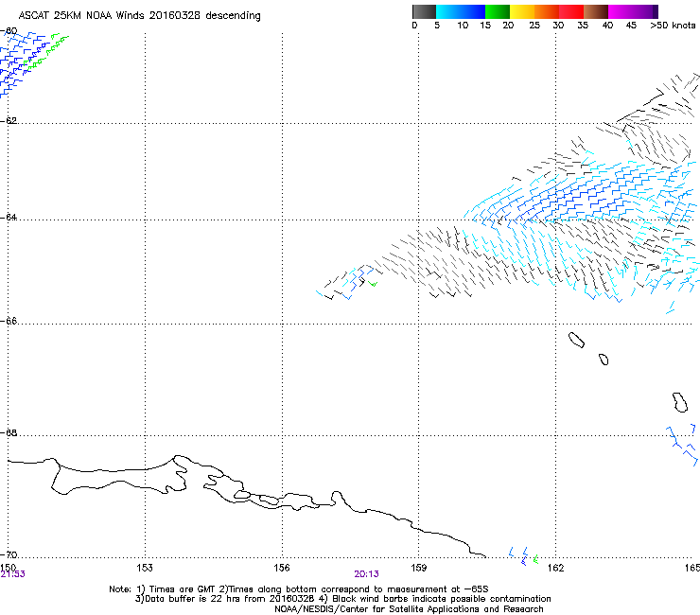Screen dimensions: 700x615
Task: Click longitude label 162
Action: coord(555,568)
